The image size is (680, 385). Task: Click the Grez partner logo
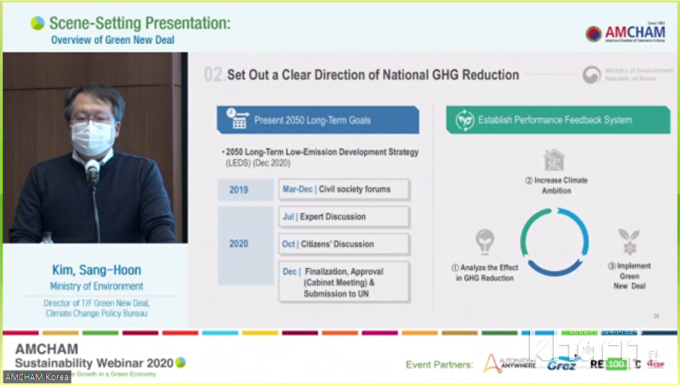(563, 364)
